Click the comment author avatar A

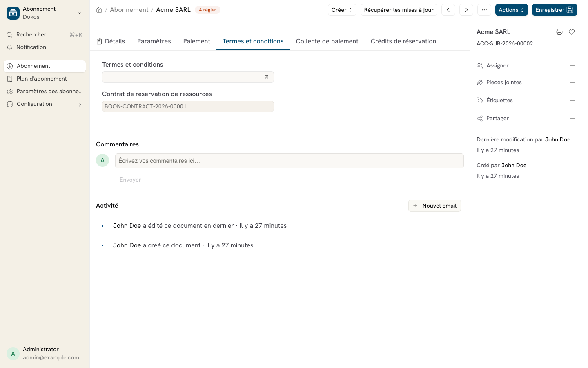pos(102,160)
